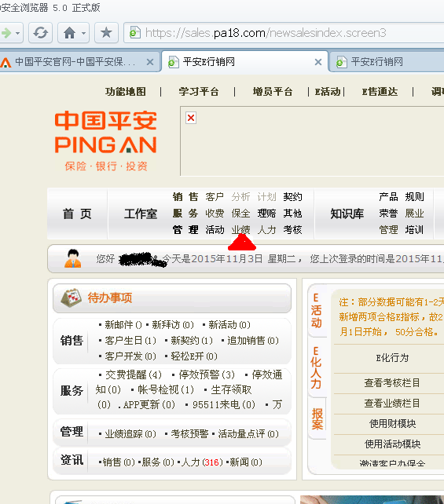Open 功能地图 top link
This screenshot has height=504, width=444.
[126, 92]
